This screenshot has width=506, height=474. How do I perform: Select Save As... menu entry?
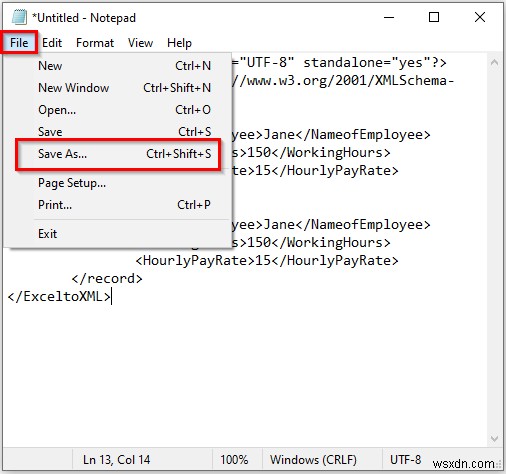tap(118, 154)
